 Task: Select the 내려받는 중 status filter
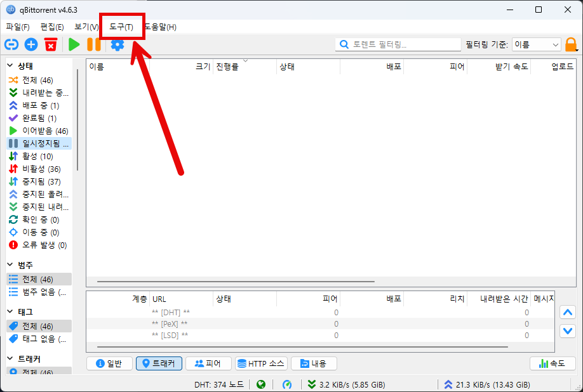pyautogui.click(x=39, y=93)
